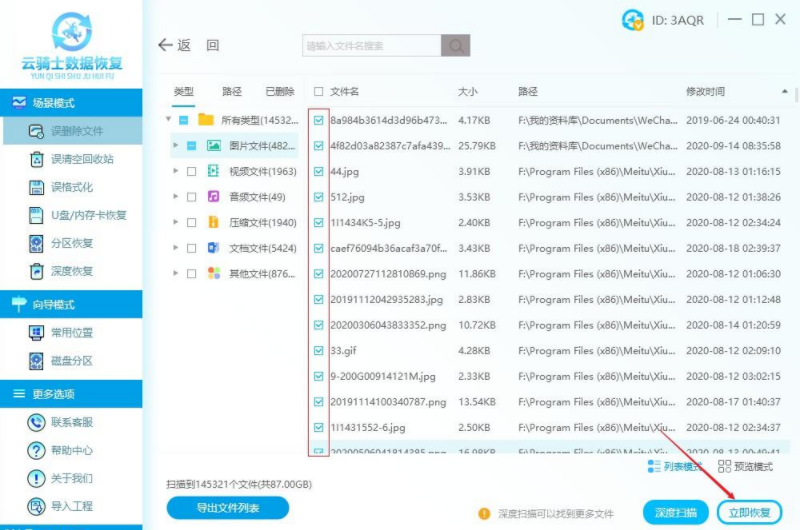Click the 20191112042935283.jpg file name
The width and height of the screenshot is (800, 530).
click(386, 299)
